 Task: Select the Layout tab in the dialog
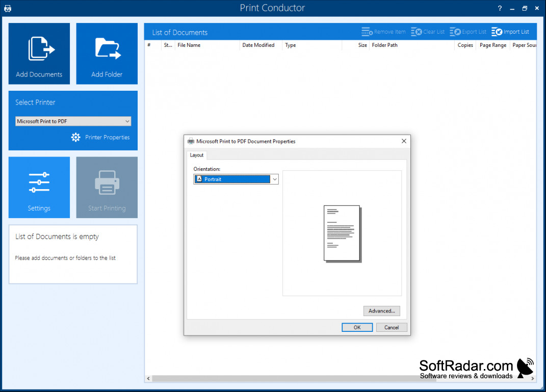point(196,155)
